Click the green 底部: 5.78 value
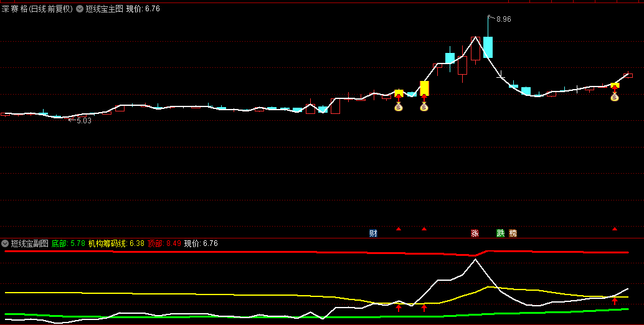644x325 pixels. point(68,243)
